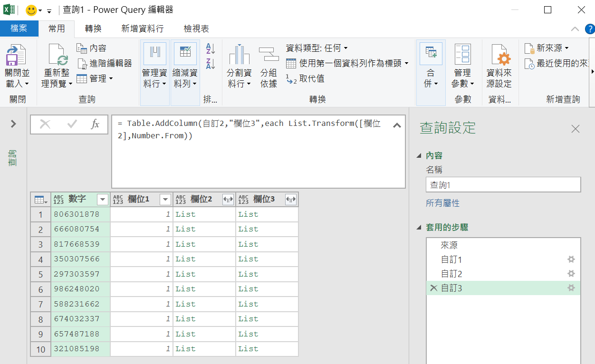Expand the 欄位3 column's list values

point(290,200)
